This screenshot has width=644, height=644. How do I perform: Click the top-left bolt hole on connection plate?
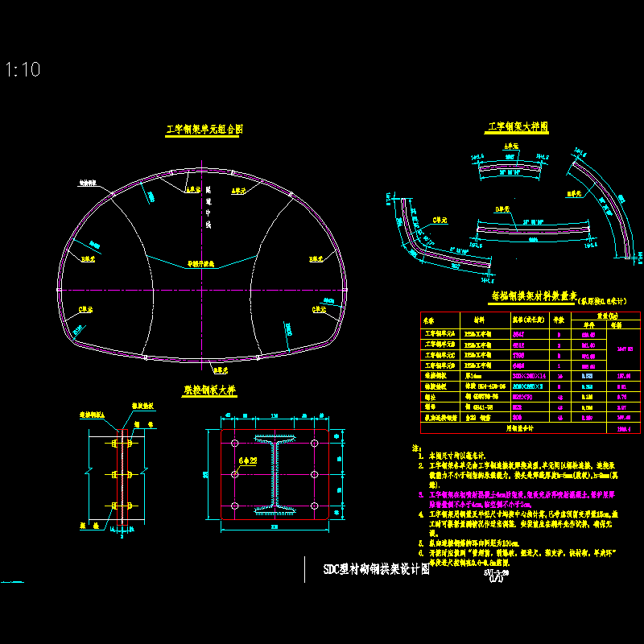(233, 444)
